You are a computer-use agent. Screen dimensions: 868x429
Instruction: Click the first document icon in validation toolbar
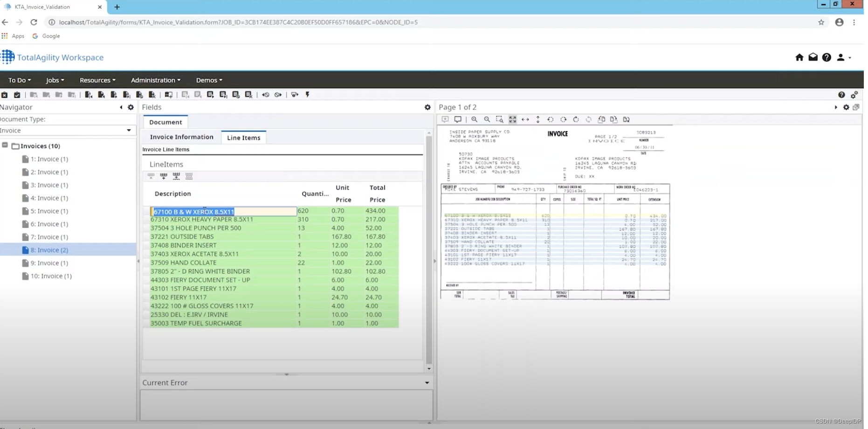[x=89, y=95]
